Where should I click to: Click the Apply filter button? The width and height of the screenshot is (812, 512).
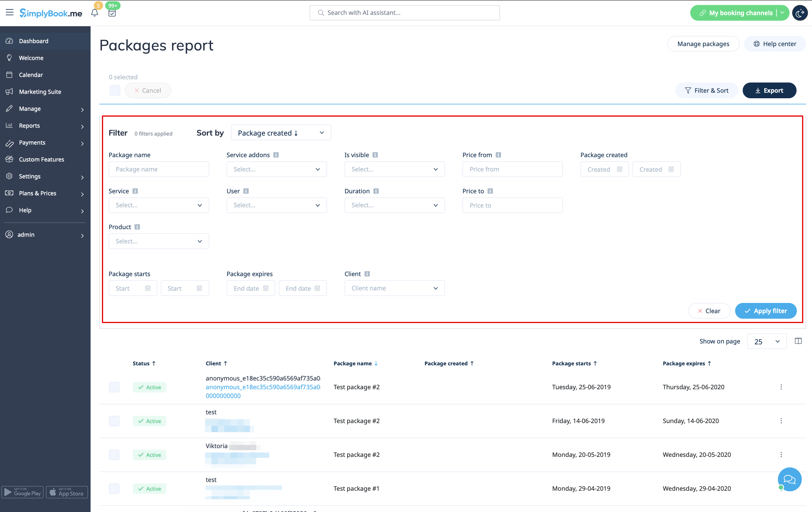click(x=765, y=311)
